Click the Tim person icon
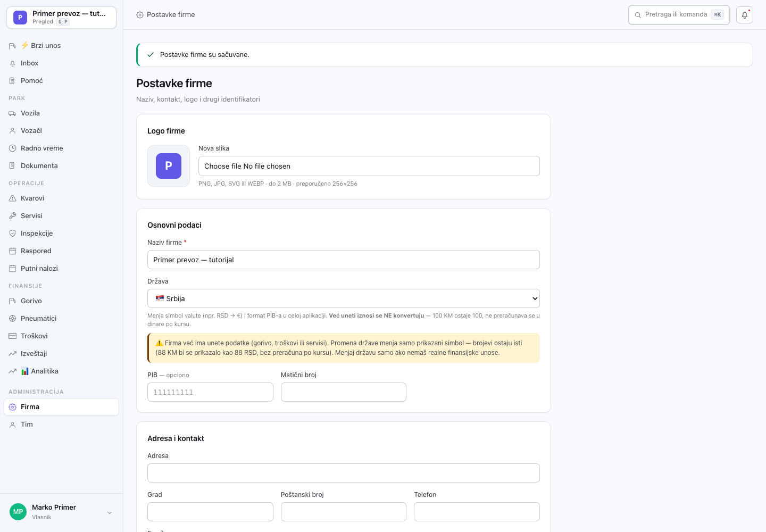This screenshot has width=766, height=532. click(x=12, y=425)
